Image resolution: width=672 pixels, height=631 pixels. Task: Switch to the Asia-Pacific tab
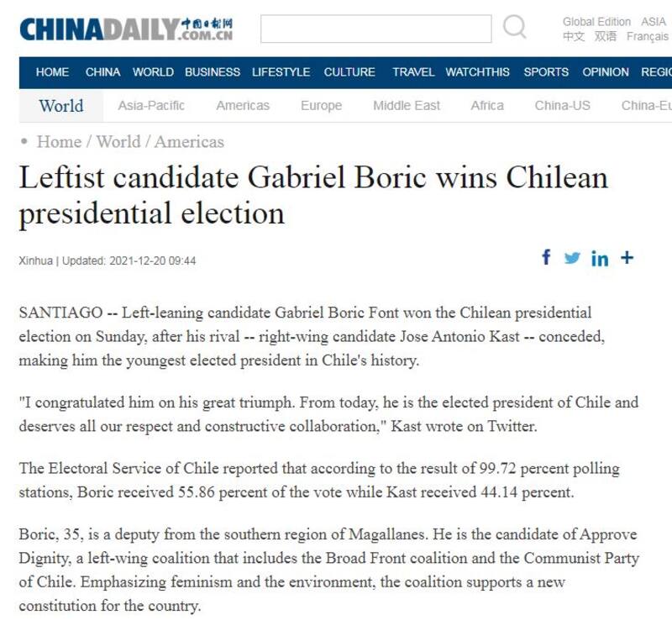[151, 106]
